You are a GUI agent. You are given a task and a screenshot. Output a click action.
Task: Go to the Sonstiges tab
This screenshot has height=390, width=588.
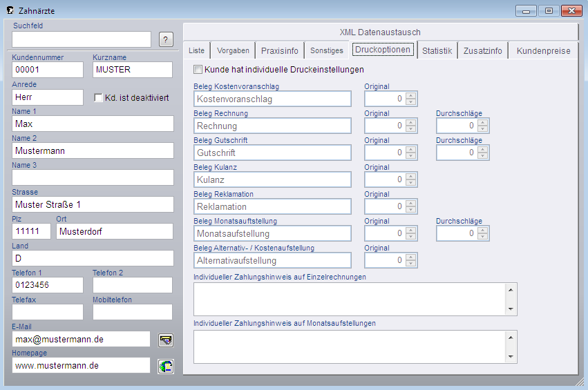tap(327, 50)
